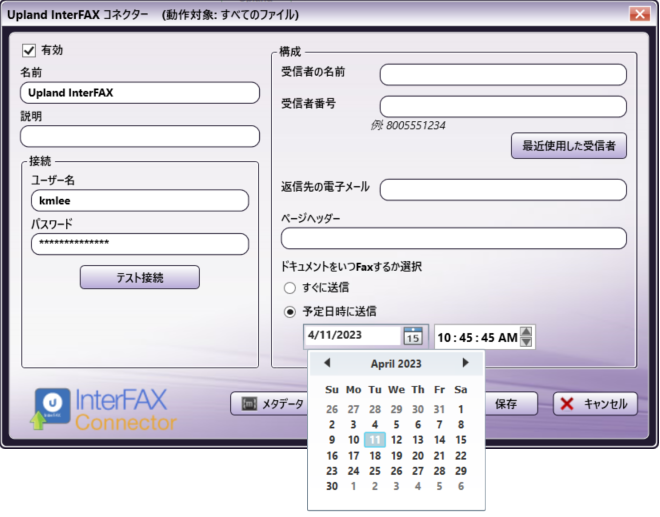Click the テスト接続 button
Viewport: 660px width, 517px height.
(140, 277)
